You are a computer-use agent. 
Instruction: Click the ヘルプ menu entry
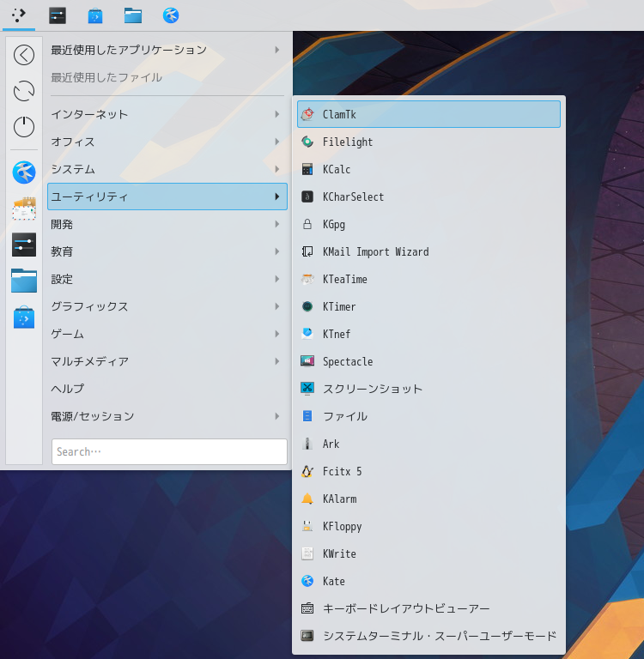167,390
